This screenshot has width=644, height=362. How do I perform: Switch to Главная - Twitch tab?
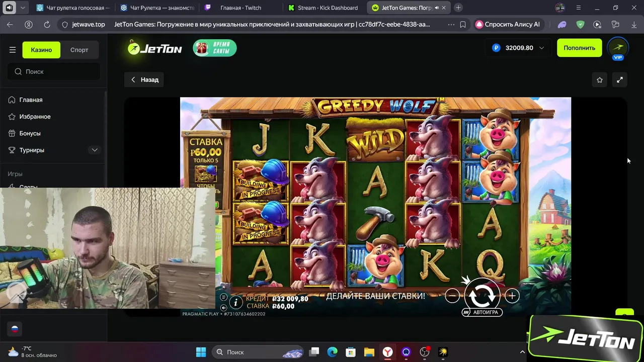click(241, 8)
